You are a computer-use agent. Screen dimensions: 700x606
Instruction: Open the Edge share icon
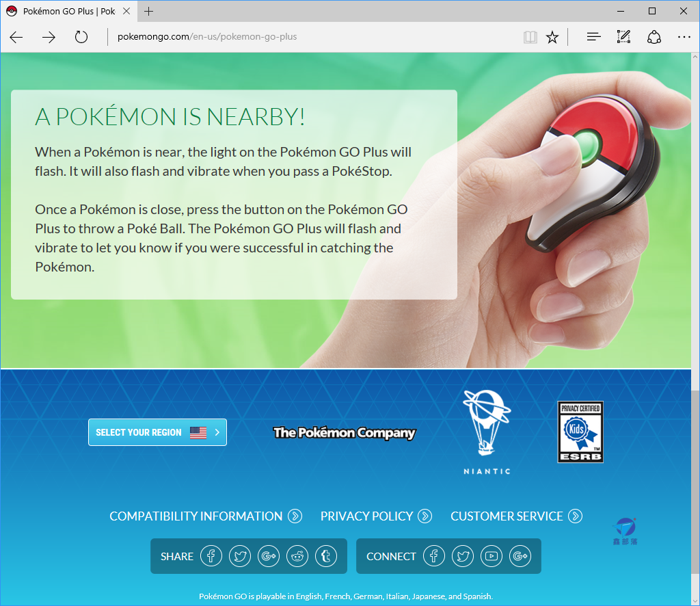[654, 37]
